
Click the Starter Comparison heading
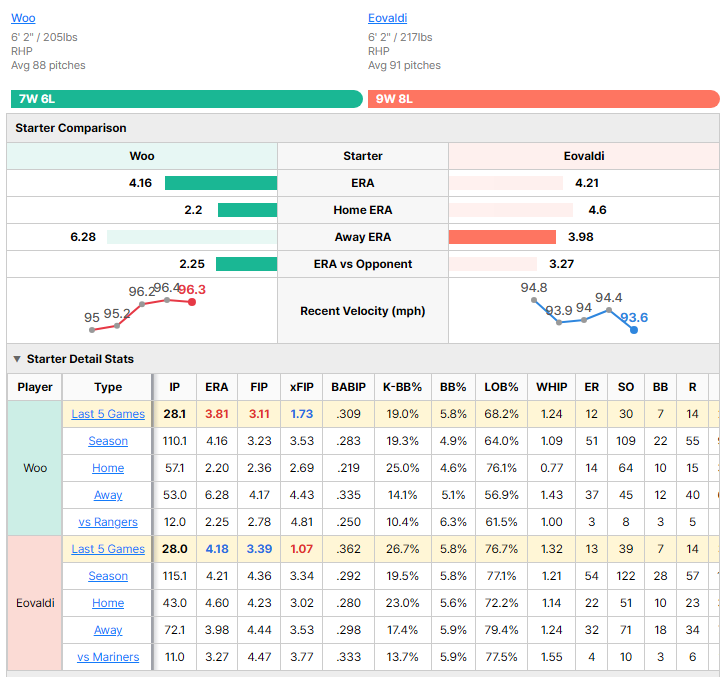[x=71, y=128]
